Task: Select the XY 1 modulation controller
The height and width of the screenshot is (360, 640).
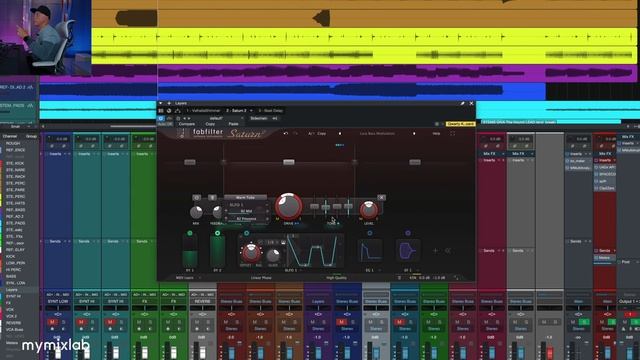Action: [x=190, y=252]
